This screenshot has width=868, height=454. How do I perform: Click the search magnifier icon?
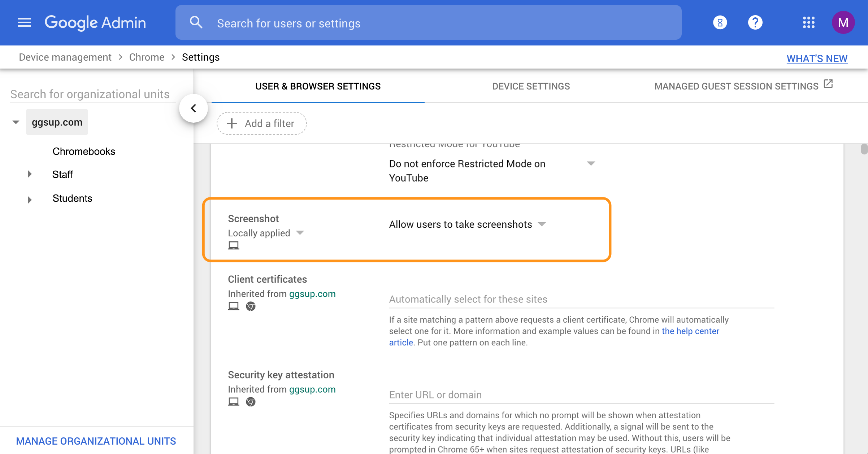[196, 23]
